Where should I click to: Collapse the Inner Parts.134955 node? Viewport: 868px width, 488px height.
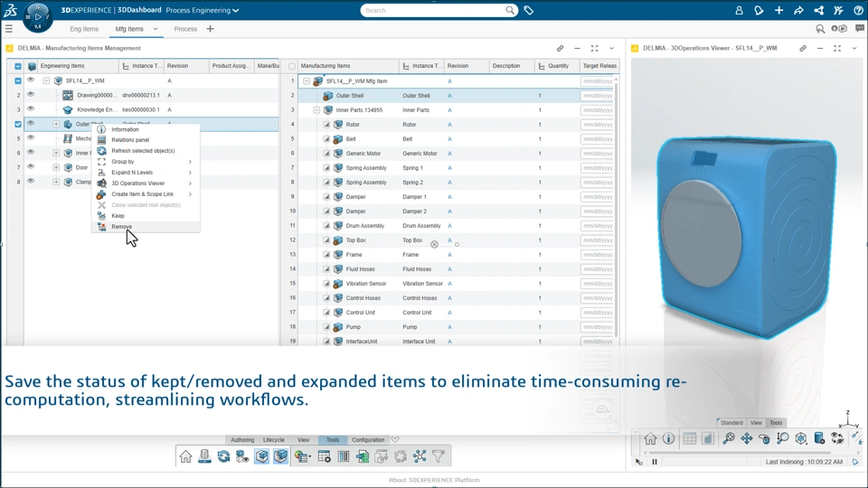tap(316, 110)
